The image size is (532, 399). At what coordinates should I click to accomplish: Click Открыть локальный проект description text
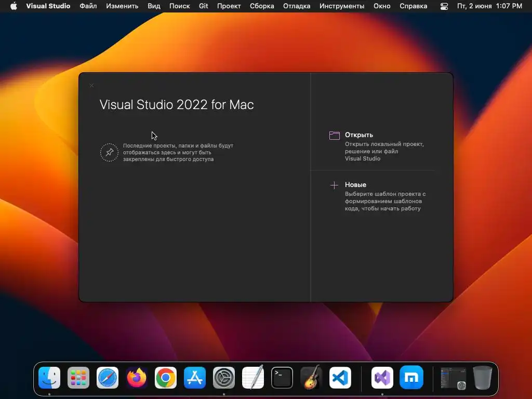pos(384,151)
